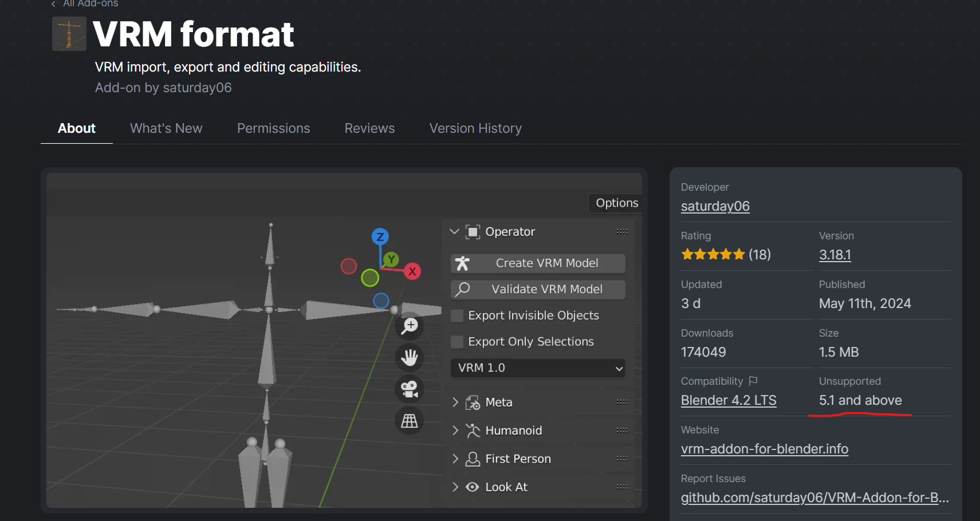This screenshot has height=521, width=980.
Task: Enable Export Only Selections checkbox
Action: [457, 342]
